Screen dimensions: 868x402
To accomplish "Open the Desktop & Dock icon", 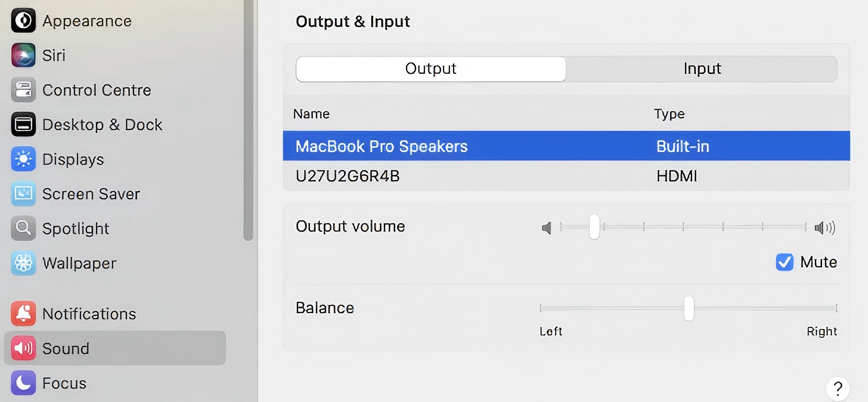I will (x=23, y=125).
